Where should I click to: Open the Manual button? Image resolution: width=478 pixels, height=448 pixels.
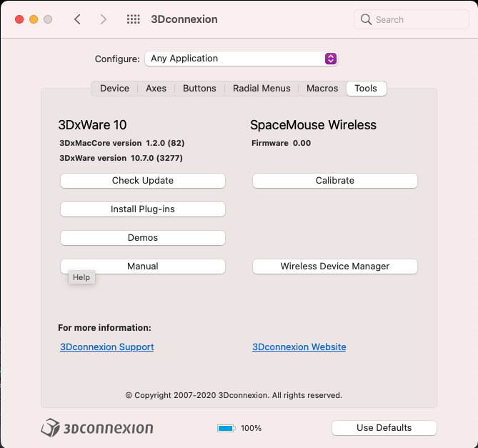point(143,266)
